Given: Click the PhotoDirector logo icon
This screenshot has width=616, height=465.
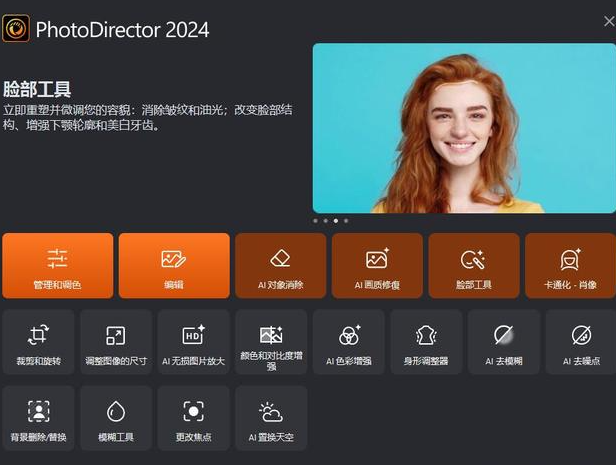Looking at the screenshot, I should pos(16,28).
